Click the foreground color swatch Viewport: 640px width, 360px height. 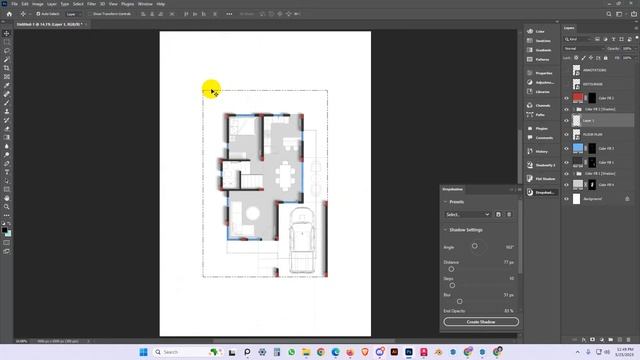[4, 230]
